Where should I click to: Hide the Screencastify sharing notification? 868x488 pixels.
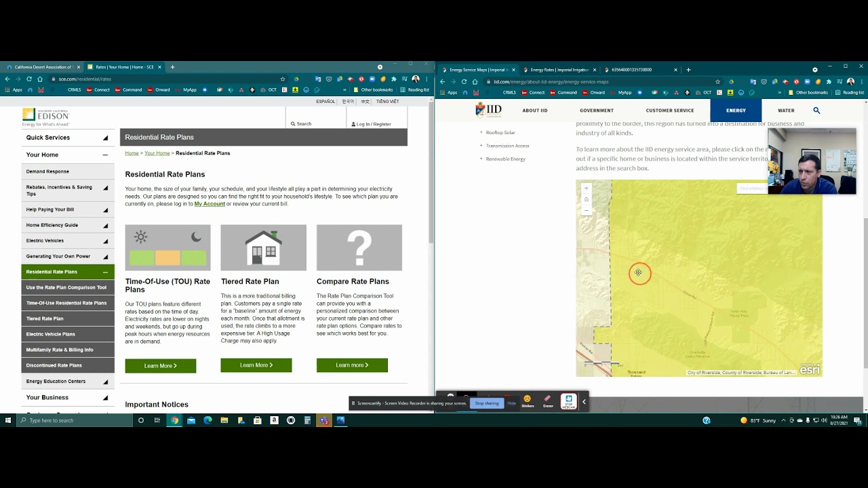tap(512, 403)
